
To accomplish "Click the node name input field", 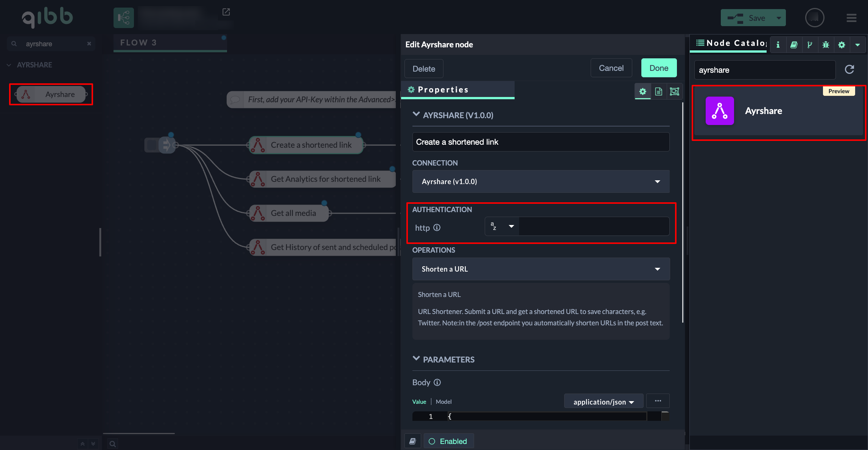I will (540, 142).
